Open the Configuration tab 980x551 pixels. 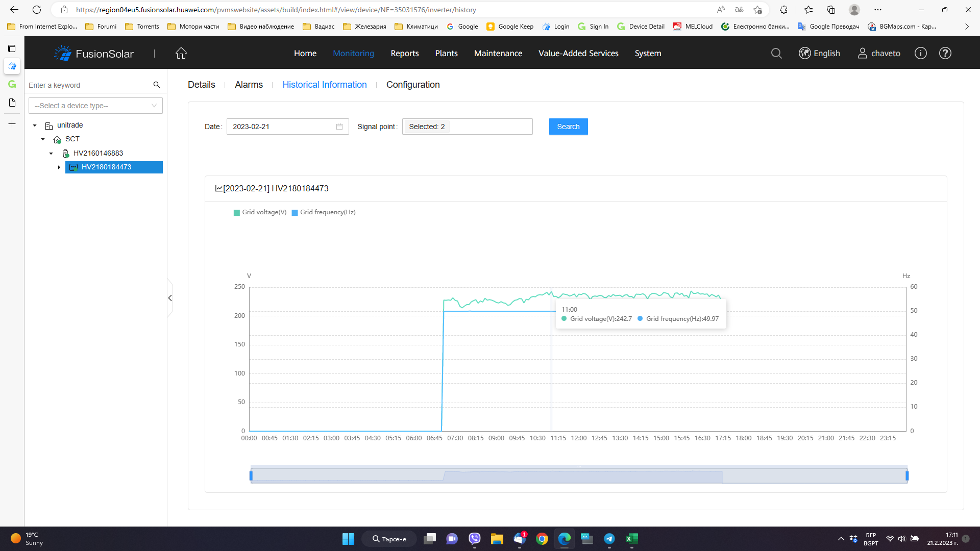click(412, 85)
